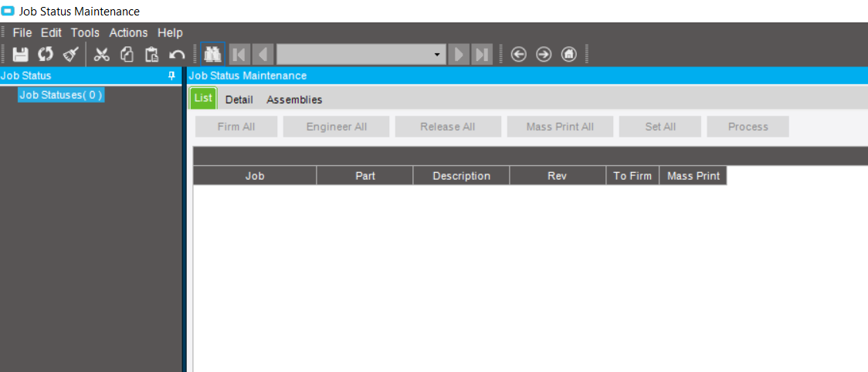
Task: Sort by the Description column header
Action: tap(462, 176)
